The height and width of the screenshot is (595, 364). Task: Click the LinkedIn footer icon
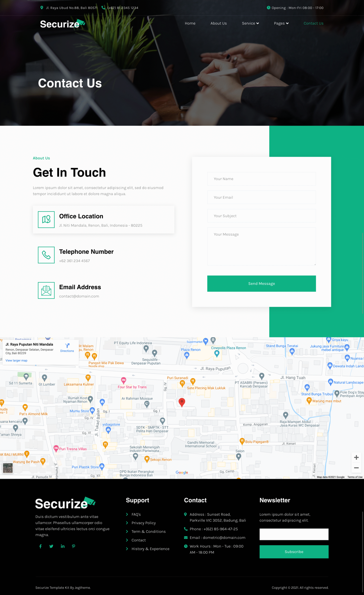[63, 546]
